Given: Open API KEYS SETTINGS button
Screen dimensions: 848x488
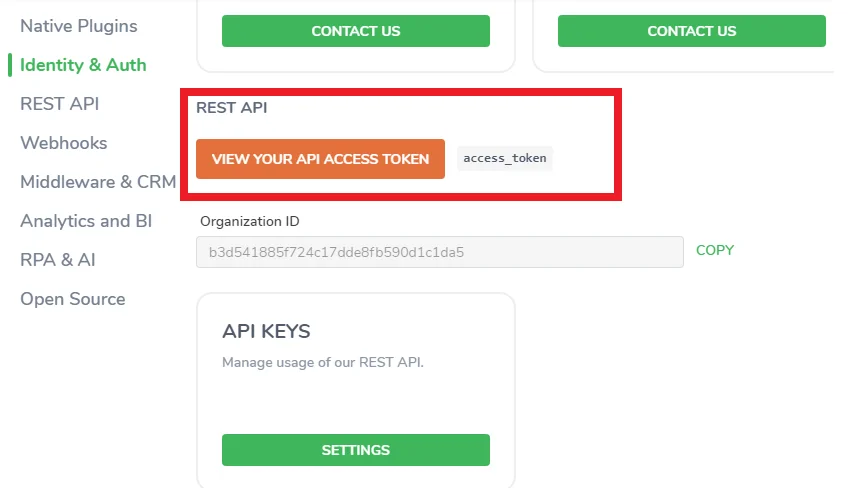Looking at the screenshot, I should (x=356, y=450).
